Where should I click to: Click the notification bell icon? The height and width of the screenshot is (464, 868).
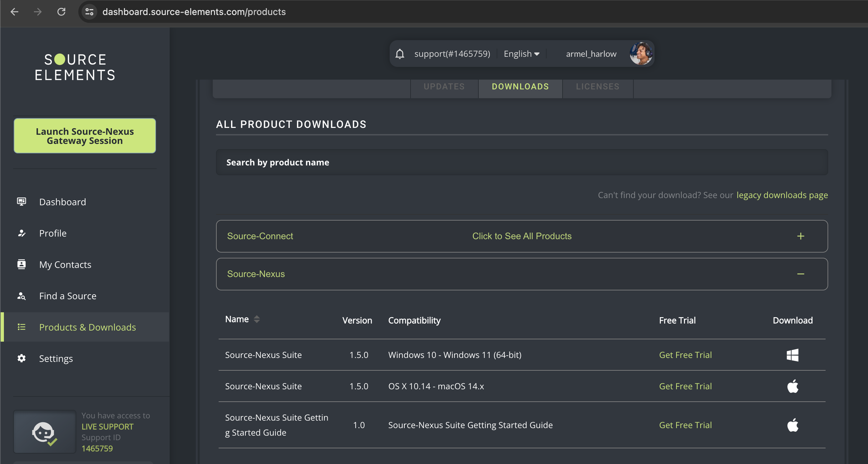(400, 54)
